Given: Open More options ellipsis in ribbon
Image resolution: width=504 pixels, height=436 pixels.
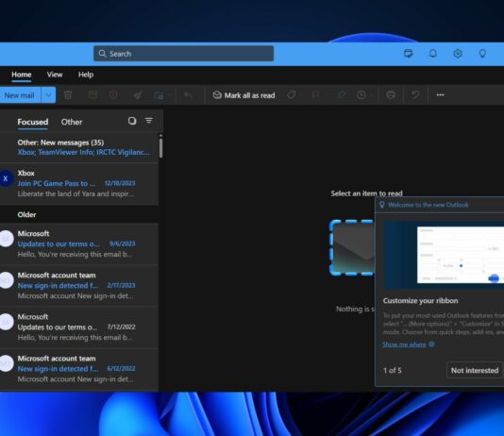Looking at the screenshot, I should (441, 94).
